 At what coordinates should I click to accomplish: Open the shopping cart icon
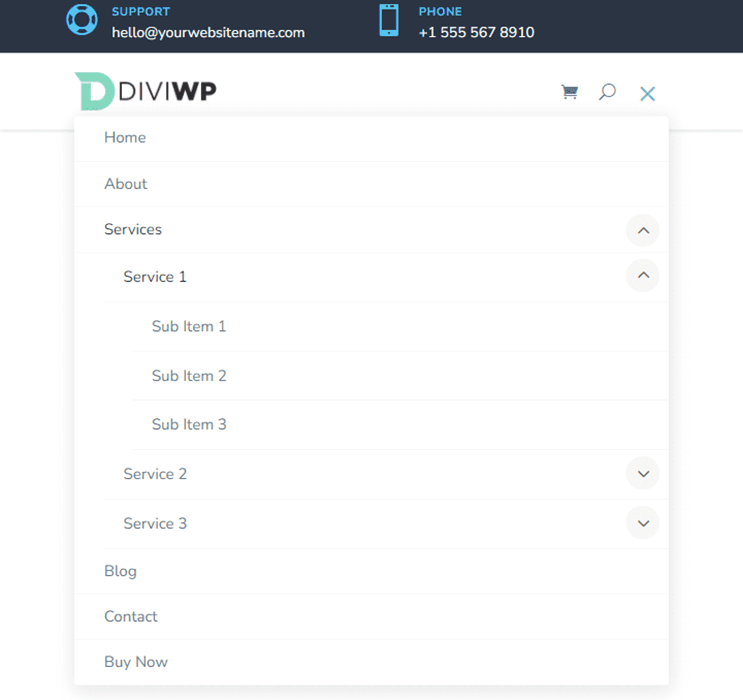click(x=570, y=92)
